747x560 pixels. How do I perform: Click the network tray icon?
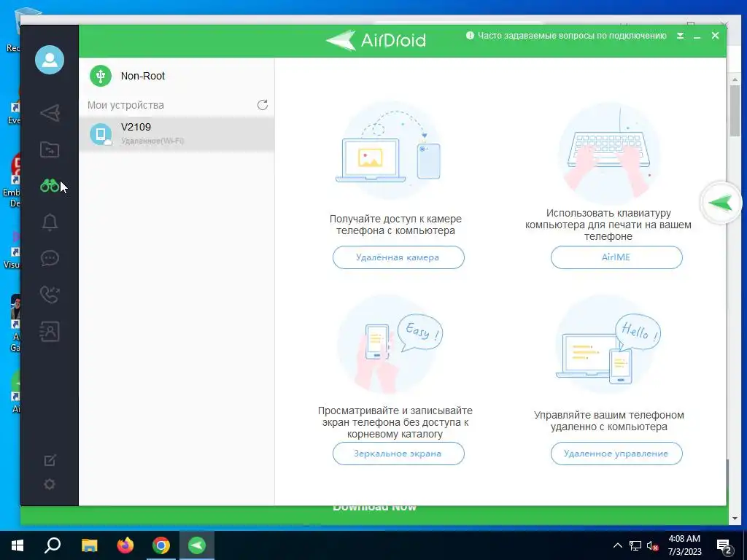click(635, 545)
